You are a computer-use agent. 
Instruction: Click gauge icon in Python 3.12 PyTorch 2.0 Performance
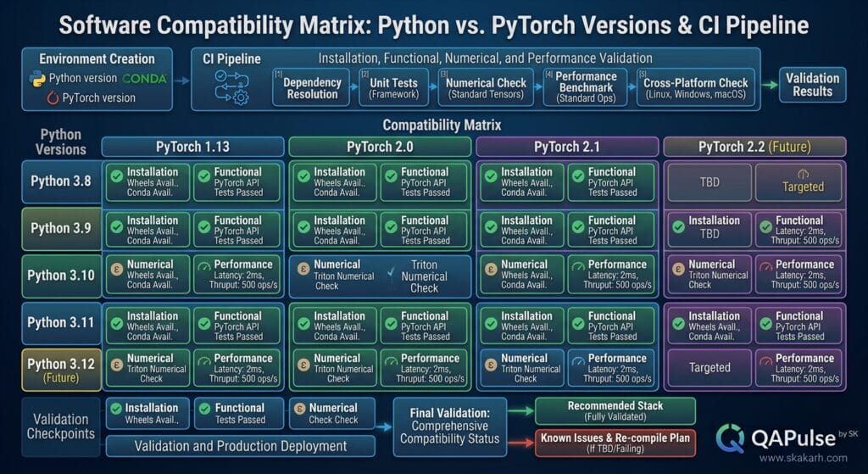[x=392, y=362]
